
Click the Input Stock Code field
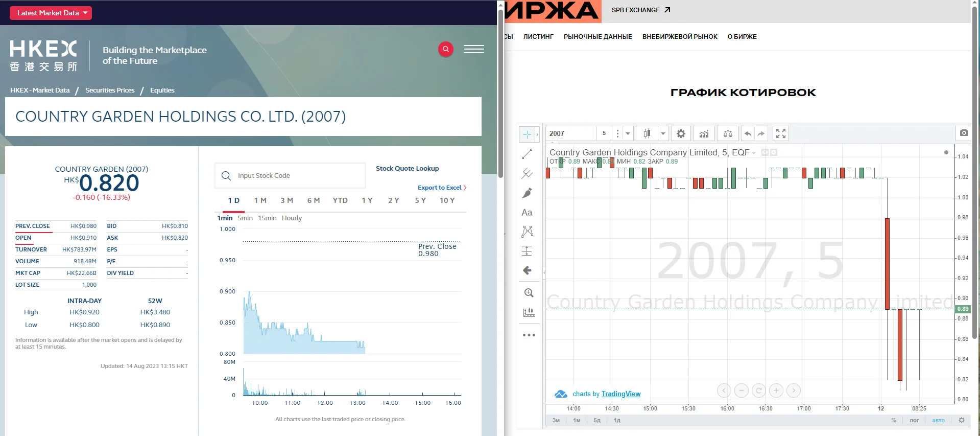pyautogui.click(x=290, y=176)
